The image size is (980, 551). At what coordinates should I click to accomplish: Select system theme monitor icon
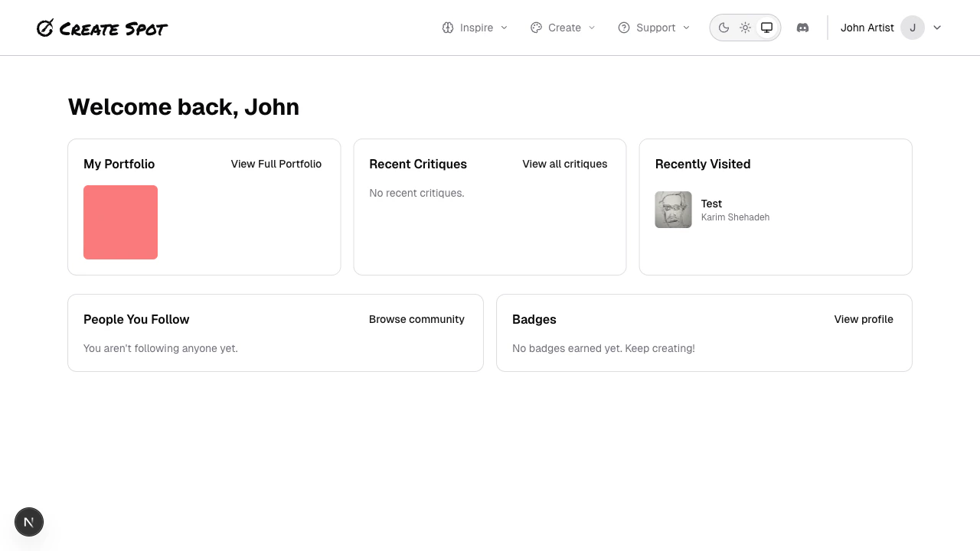pos(766,28)
